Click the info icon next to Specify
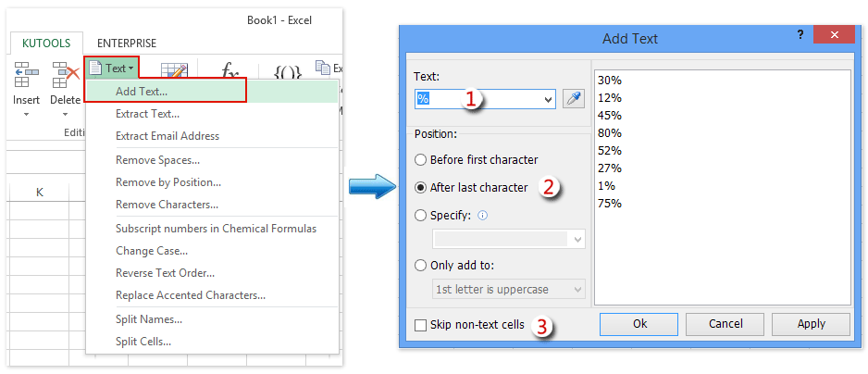The image size is (868, 374). pos(484,215)
